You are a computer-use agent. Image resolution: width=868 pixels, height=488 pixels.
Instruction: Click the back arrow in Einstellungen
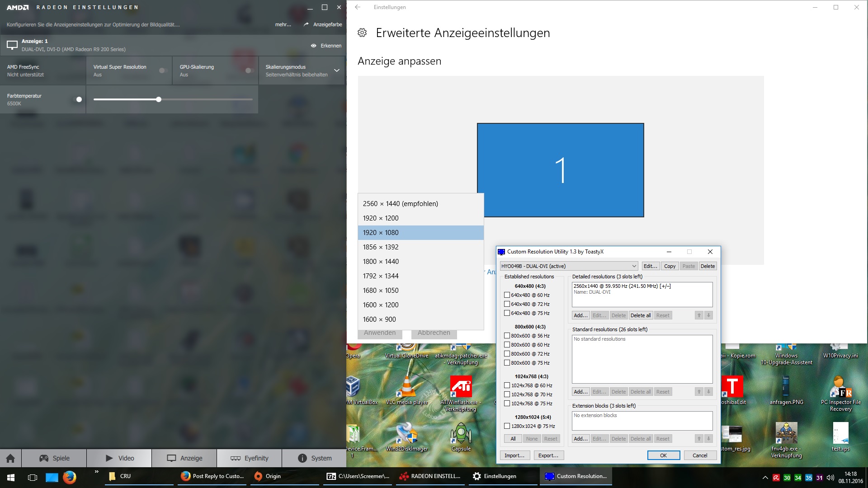coord(358,7)
